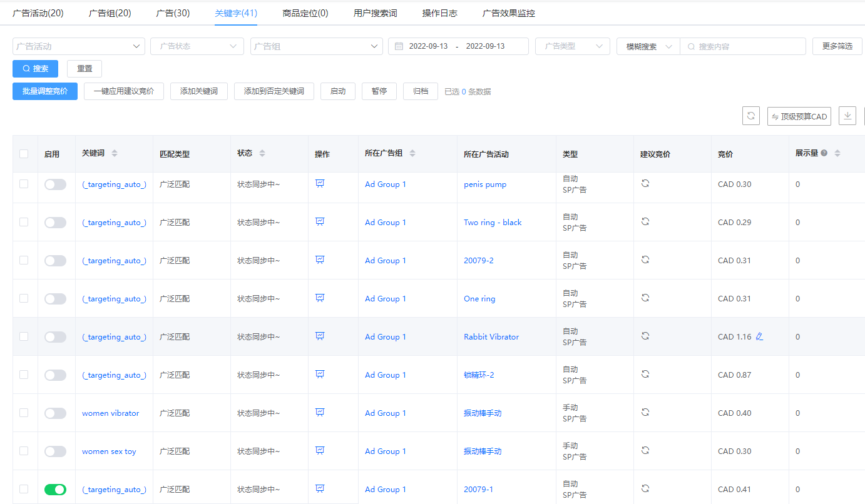Image resolution: width=865 pixels, height=504 pixels.
Task: Open the 广告状态 dropdown
Action: coord(197,46)
